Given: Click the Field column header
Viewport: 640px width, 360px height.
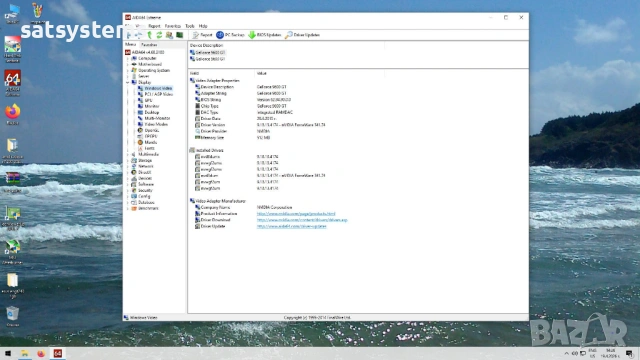Looking at the screenshot, I should (222, 73).
